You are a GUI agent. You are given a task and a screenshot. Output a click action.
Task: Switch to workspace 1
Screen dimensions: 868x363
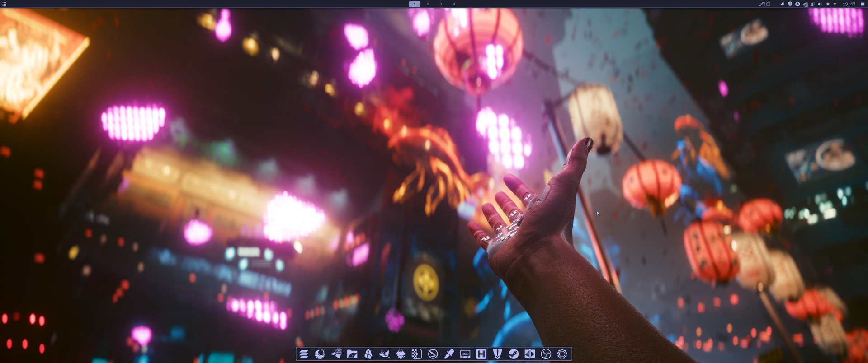[x=415, y=4]
